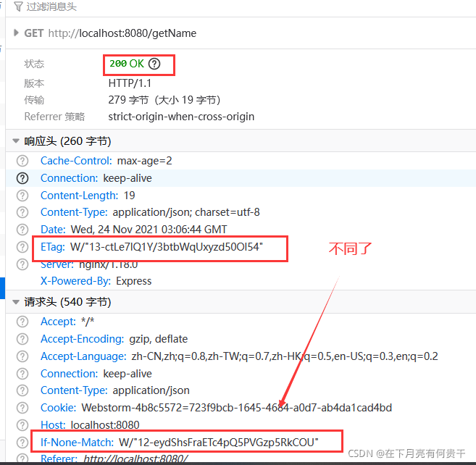476x465 pixels.
Task: Click help icon beside Cache-Control header
Action: coord(22,161)
